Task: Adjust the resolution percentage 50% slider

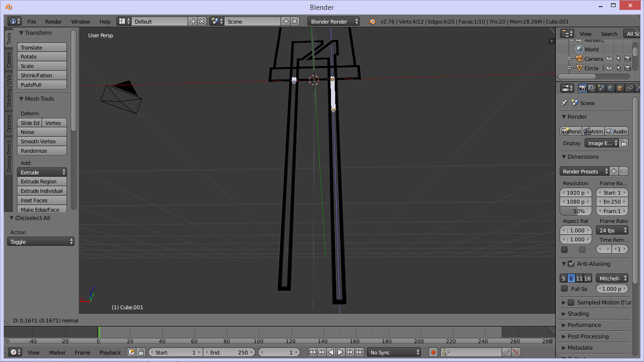Action: click(x=576, y=211)
